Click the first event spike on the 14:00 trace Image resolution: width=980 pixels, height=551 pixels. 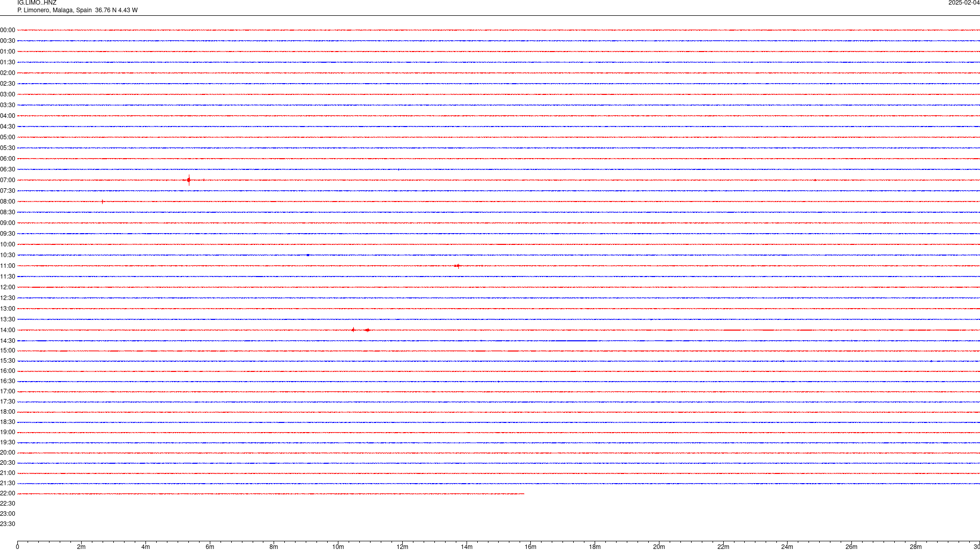[353, 330]
